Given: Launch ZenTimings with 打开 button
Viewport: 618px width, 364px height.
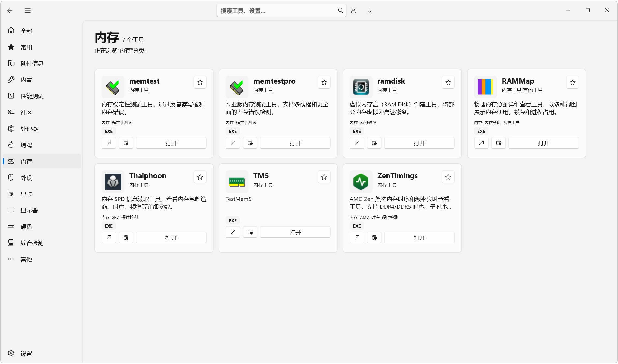Looking at the screenshot, I should point(419,237).
